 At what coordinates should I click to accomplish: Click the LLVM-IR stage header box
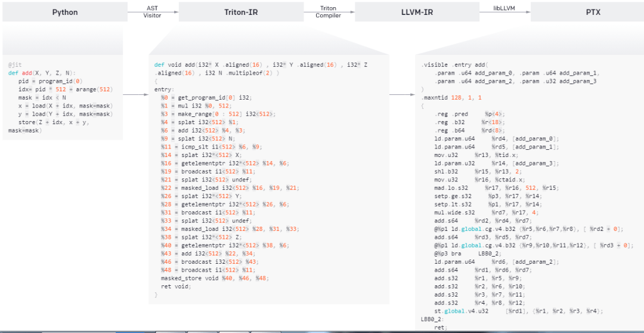417,12
